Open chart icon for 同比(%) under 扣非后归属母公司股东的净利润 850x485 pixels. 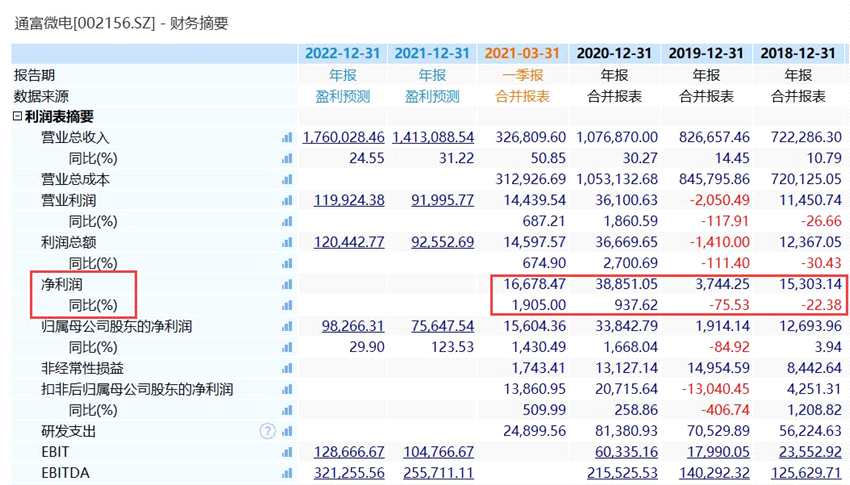coord(287,410)
